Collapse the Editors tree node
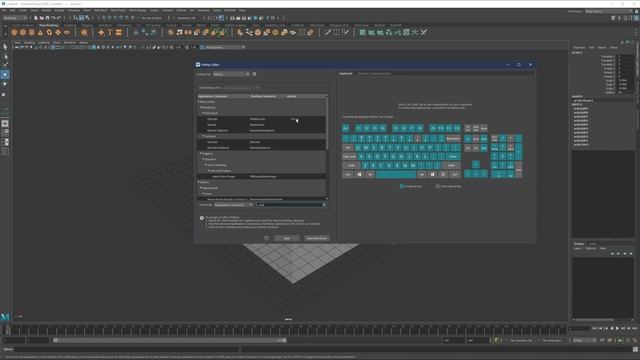The image size is (640, 360). tap(199, 182)
